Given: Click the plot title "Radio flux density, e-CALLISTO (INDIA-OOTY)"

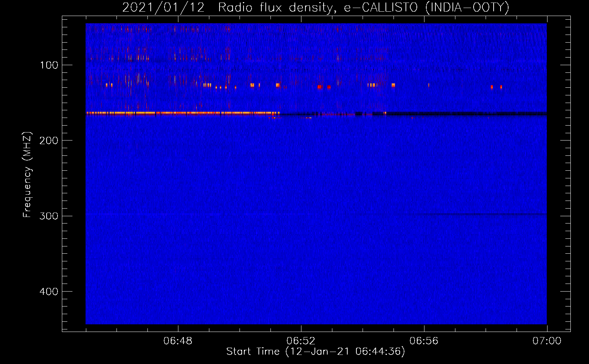Looking at the screenshot, I should [x=364, y=7].
